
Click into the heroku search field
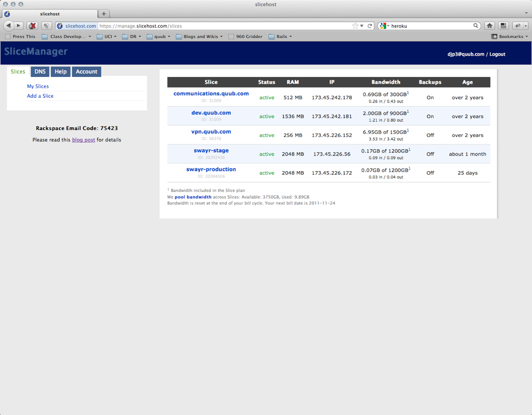pos(430,25)
